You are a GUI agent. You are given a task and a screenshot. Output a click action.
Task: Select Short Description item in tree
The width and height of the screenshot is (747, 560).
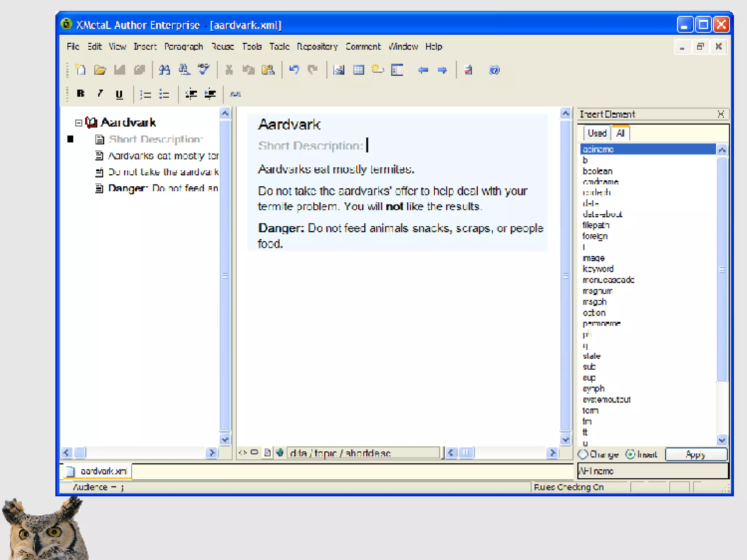tap(155, 139)
